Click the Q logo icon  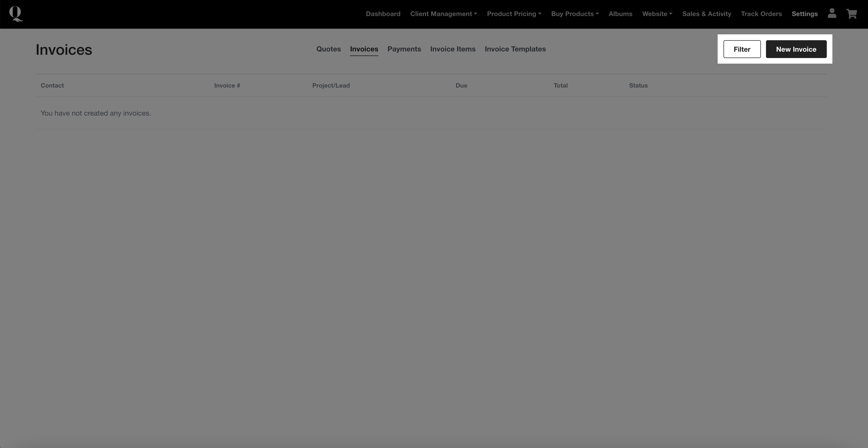click(x=16, y=14)
